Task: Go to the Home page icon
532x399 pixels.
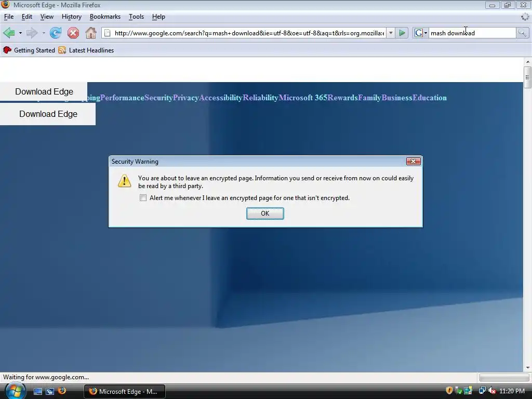Action: pos(91,33)
